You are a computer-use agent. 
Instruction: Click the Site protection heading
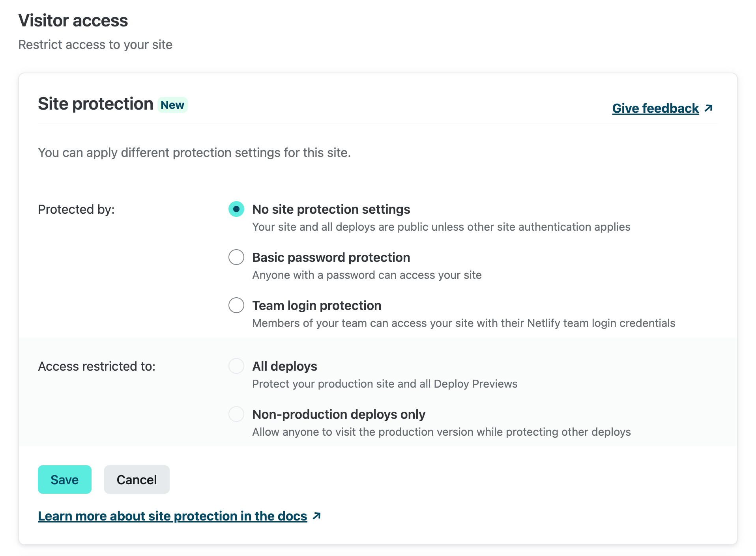(95, 104)
